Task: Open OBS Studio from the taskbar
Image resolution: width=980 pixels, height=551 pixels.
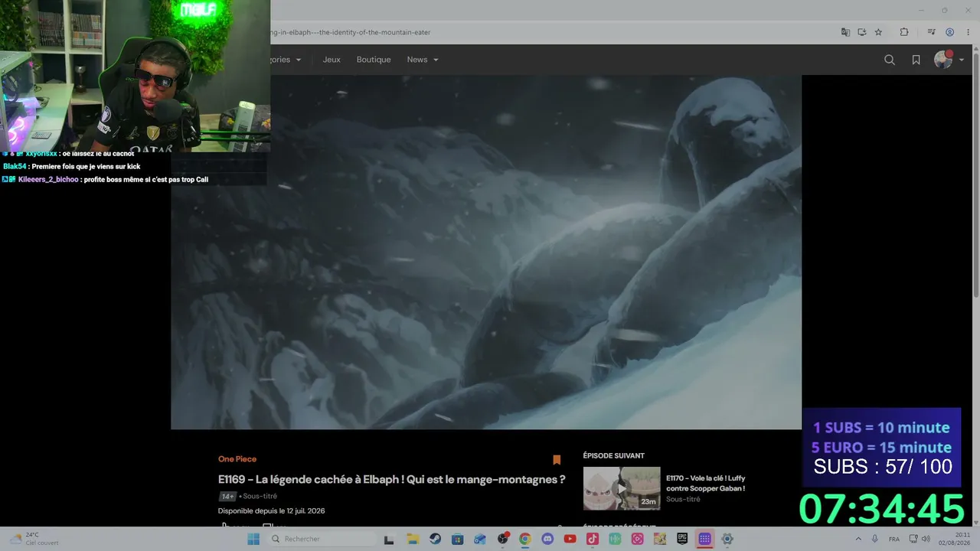Action: pos(503,539)
